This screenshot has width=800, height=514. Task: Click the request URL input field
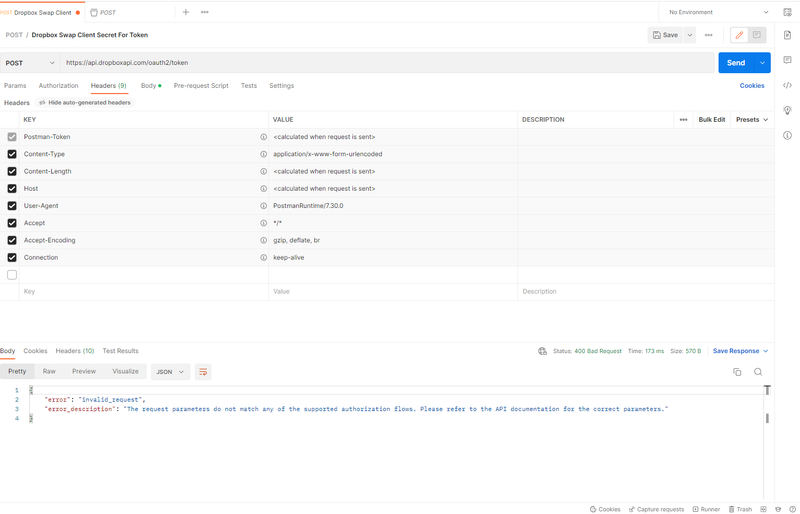(x=385, y=63)
